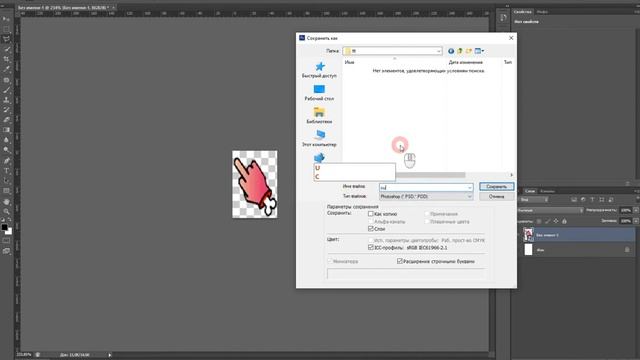
Task: Sort by Дата изменения column header
Action: pos(465,62)
